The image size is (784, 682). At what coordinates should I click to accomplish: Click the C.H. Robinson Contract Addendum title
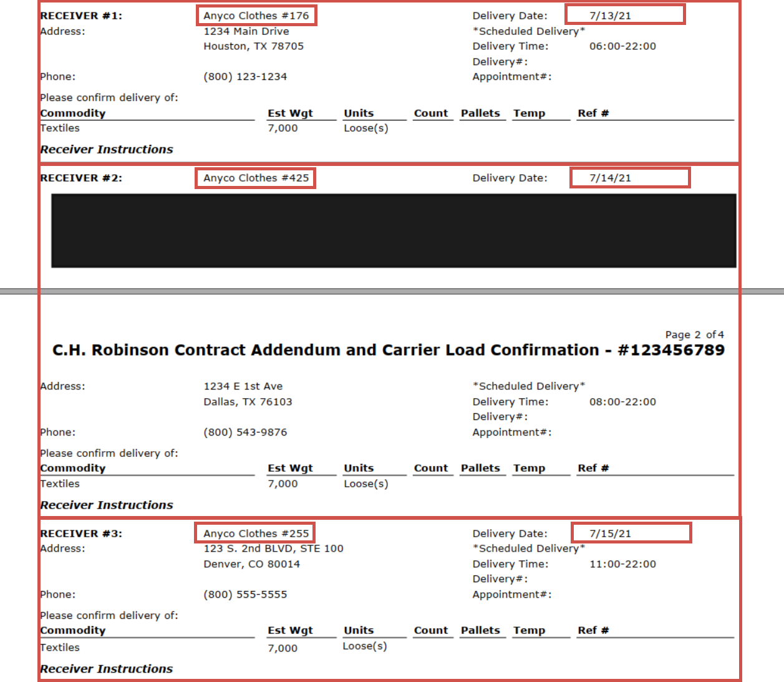(x=389, y=350)
